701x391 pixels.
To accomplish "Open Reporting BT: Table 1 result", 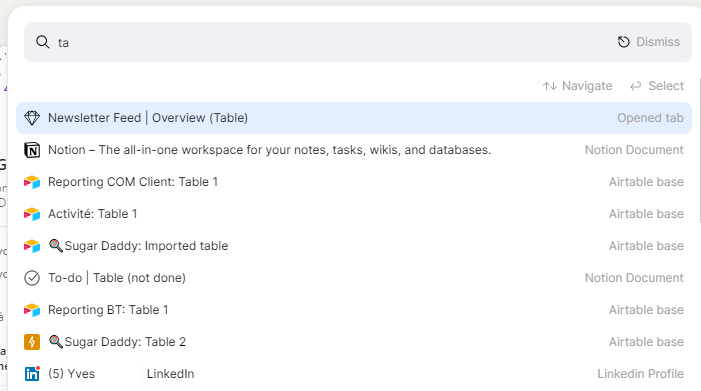I will click(x=354, y=310).
